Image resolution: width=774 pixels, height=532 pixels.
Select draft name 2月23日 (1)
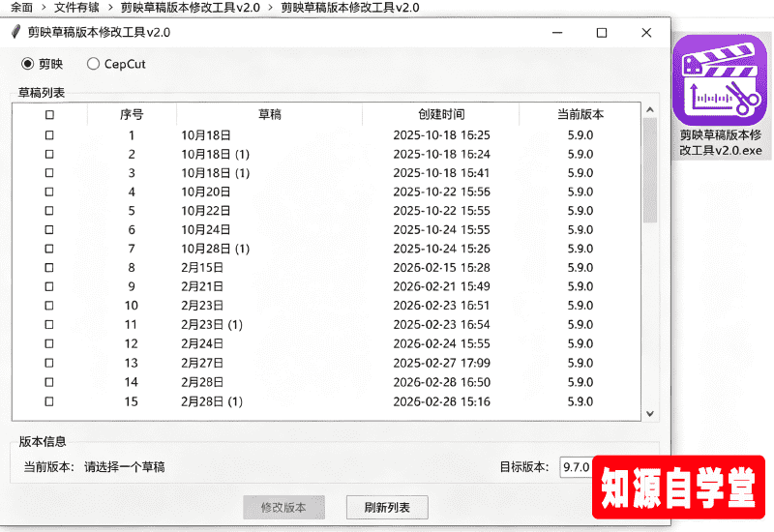(212, 324)
